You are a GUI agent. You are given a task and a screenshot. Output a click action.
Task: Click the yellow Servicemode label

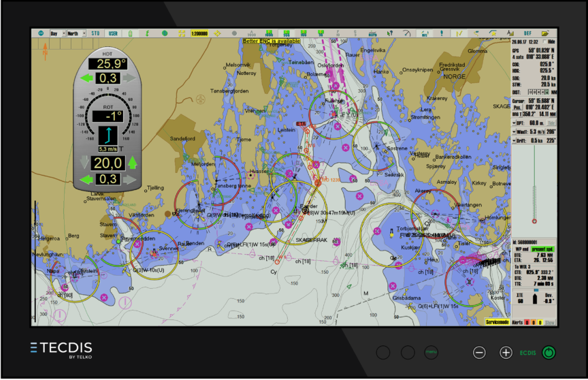497,322
